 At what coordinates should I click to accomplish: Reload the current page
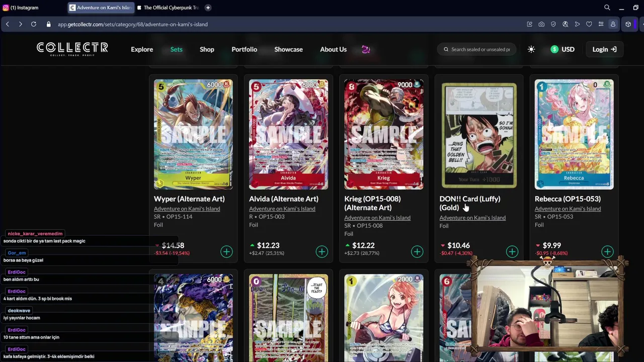pos(33,24)
